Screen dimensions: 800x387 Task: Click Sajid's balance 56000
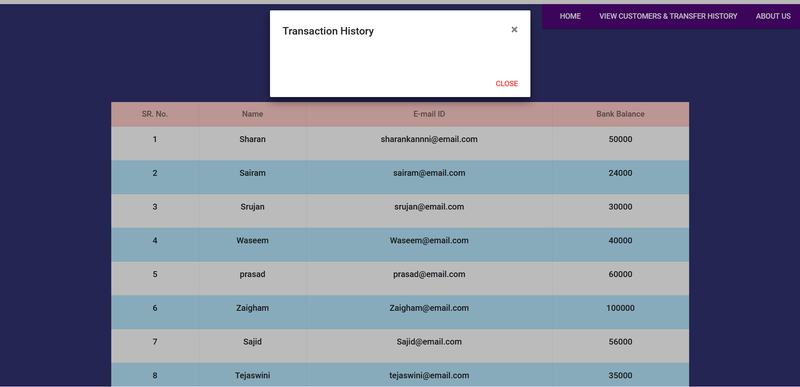pyautogui.click(x=620, y=342)
